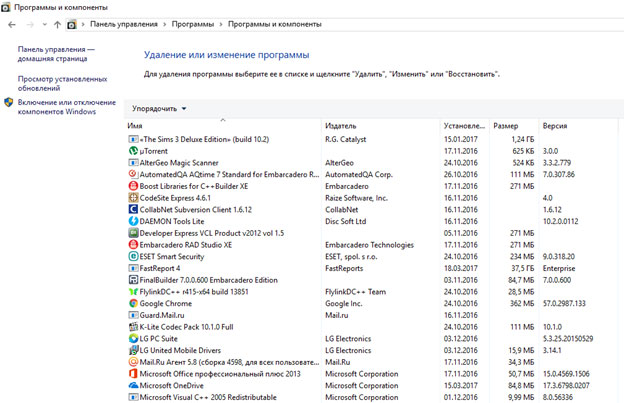
Task: Select The Sims 3 Deluxe Edition icon
Action: coord(133,139)
